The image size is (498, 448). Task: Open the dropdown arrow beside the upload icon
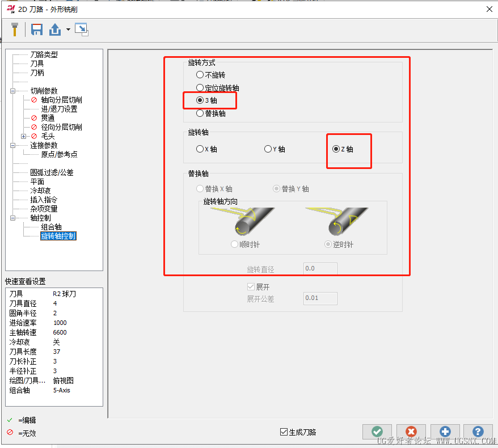tap(68, 29)
